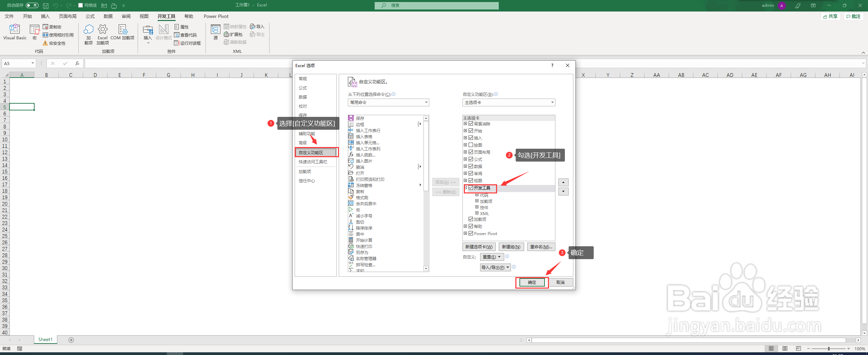Uncheck 视图 tab checkbox

pos(471,181)
